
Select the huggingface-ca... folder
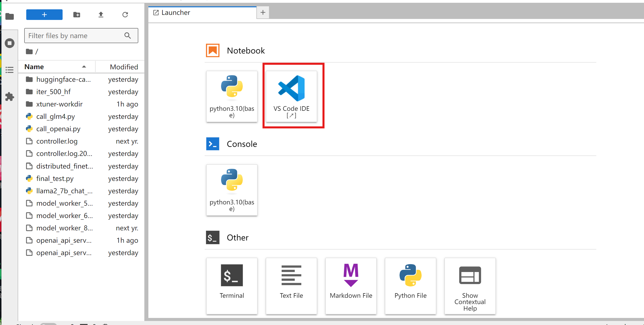point(82,79)
